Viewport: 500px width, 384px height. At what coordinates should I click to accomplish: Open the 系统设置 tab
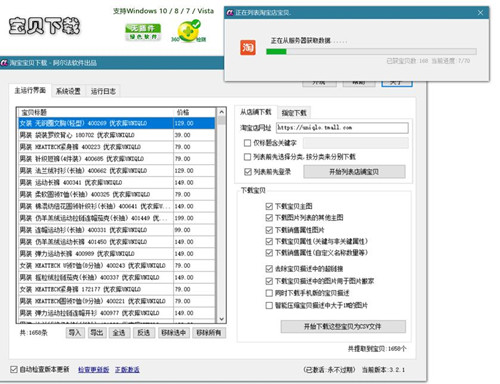tap(68, 91)
